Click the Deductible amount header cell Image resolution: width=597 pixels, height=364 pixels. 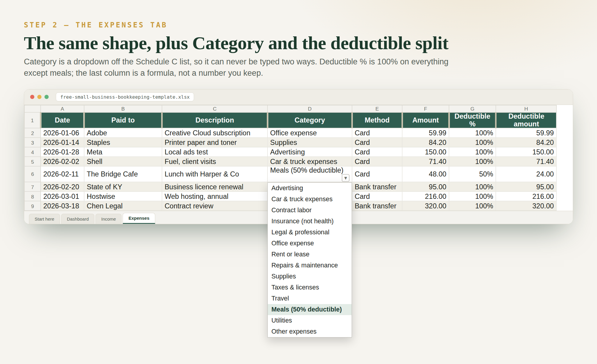pyautogui.click(x=526, y=120)
